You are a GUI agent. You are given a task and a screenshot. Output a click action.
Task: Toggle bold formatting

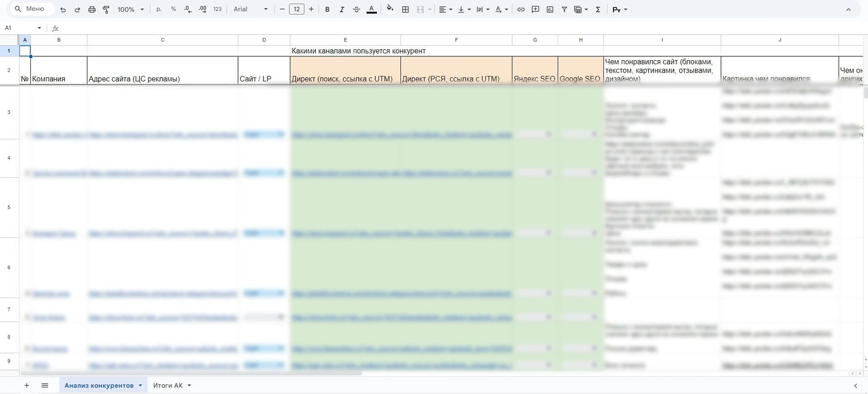(327, 9)
